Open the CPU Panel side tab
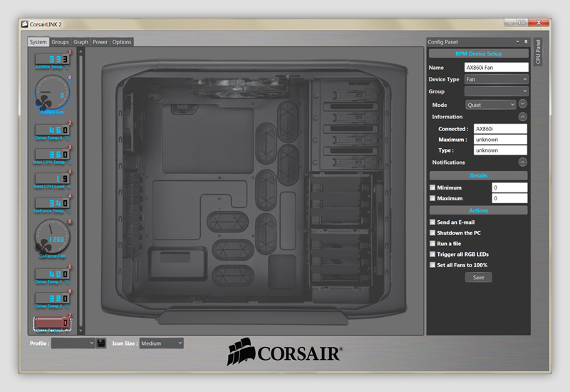This screenshot has width=570, height=392. (538, 51)
